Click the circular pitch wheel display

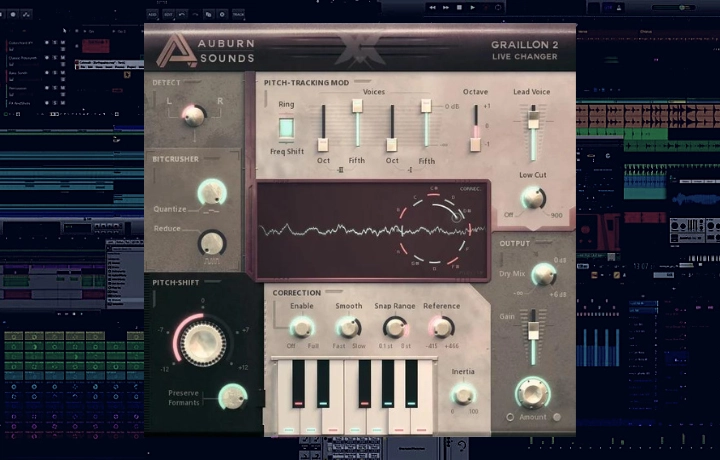coord(434,228)
